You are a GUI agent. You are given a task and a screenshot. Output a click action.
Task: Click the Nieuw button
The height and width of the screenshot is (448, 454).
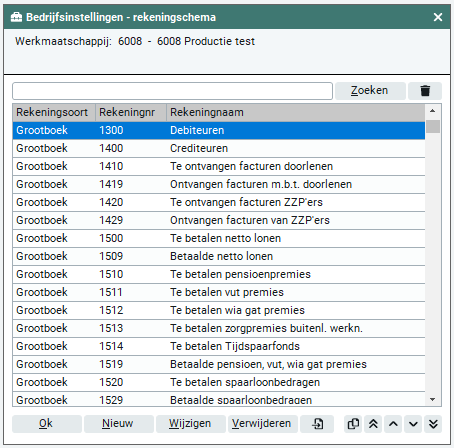119,424
